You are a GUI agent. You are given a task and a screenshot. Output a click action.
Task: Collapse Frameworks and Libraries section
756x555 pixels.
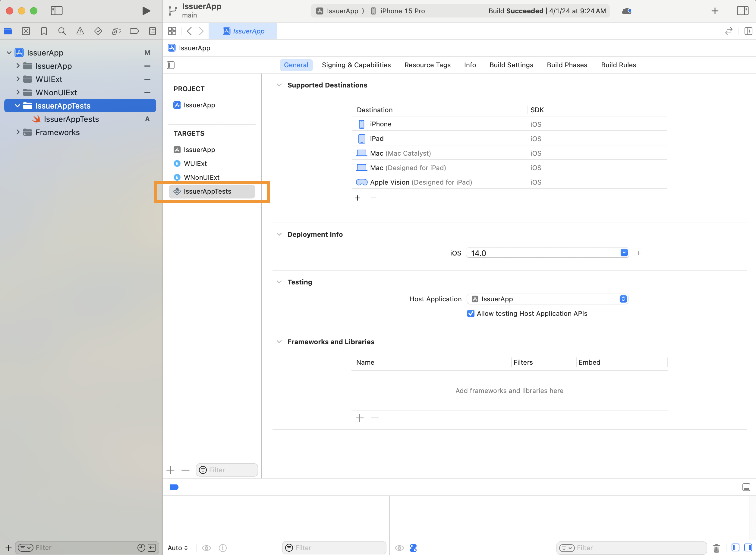coord(279,342)
